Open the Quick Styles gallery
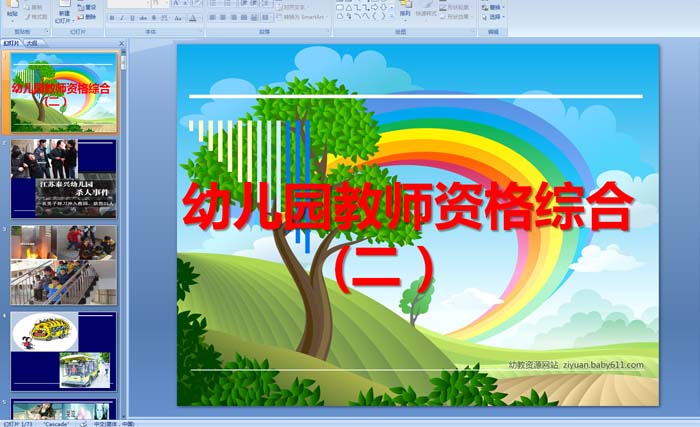The width and height of the screenshot is (700, 427). pyautogui.click(x=426, y=11)
